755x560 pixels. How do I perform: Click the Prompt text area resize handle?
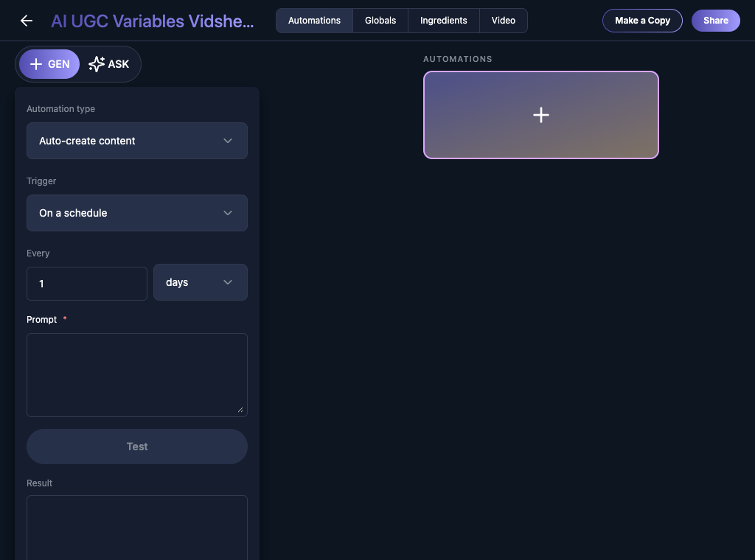[x=240, y=410]
